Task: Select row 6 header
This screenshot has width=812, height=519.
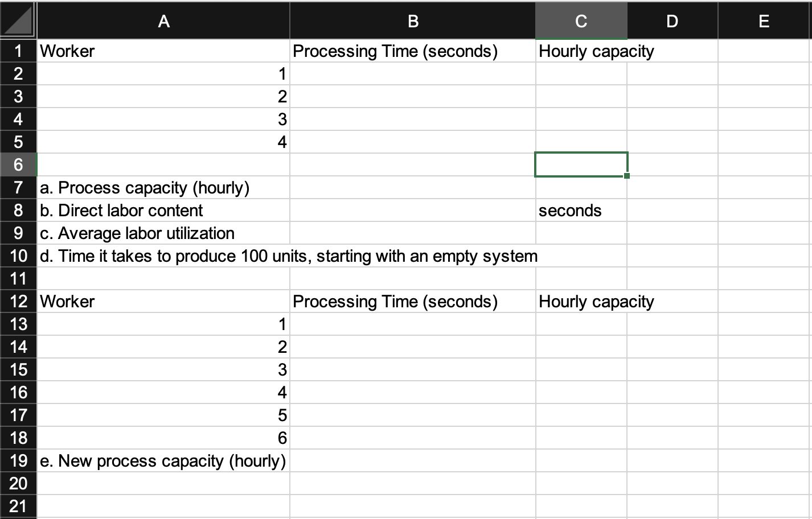Action: [x=18, y=164]
